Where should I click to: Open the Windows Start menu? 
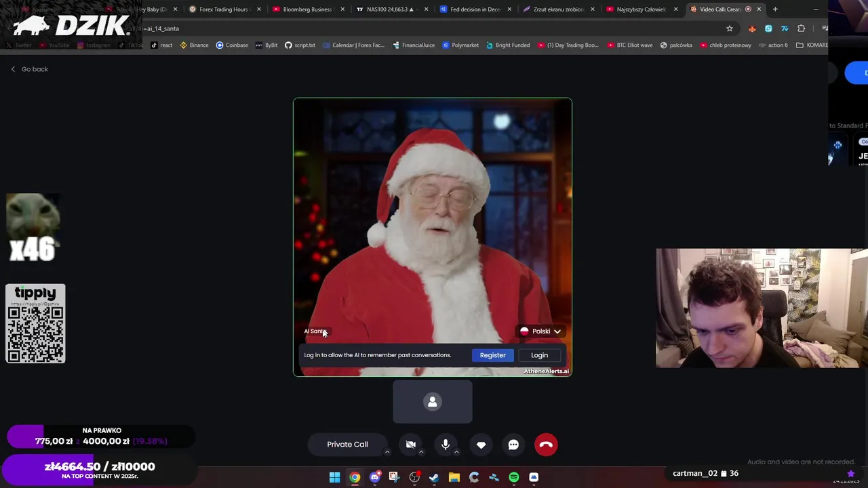[x=334, y=477]
